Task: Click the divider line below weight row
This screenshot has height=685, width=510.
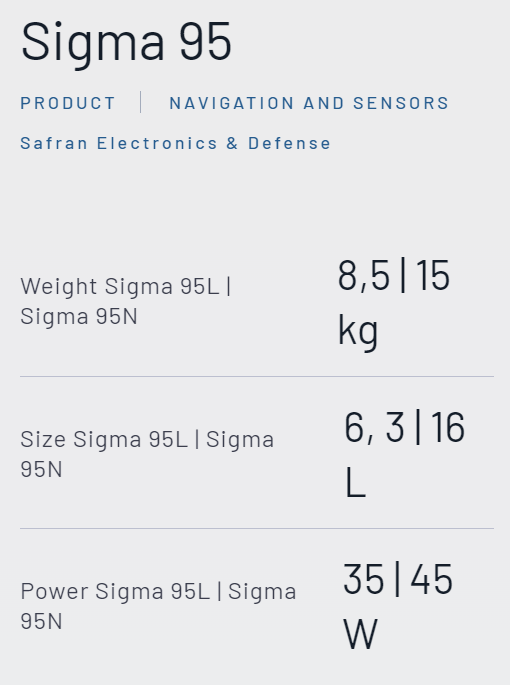Action: (x=257, y=376)
